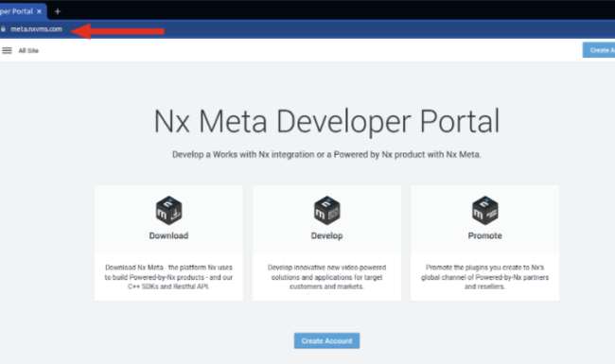Click the 'Promote the plugins you create' description
The height and width of the screenshot is (364, 615).
tap(484, 277)
